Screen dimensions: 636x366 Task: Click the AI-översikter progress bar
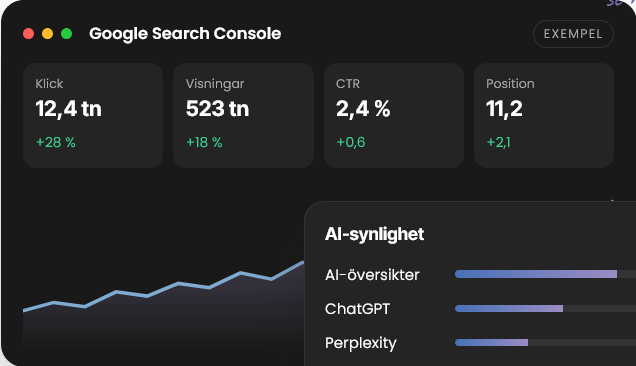(x=545, y=274)
